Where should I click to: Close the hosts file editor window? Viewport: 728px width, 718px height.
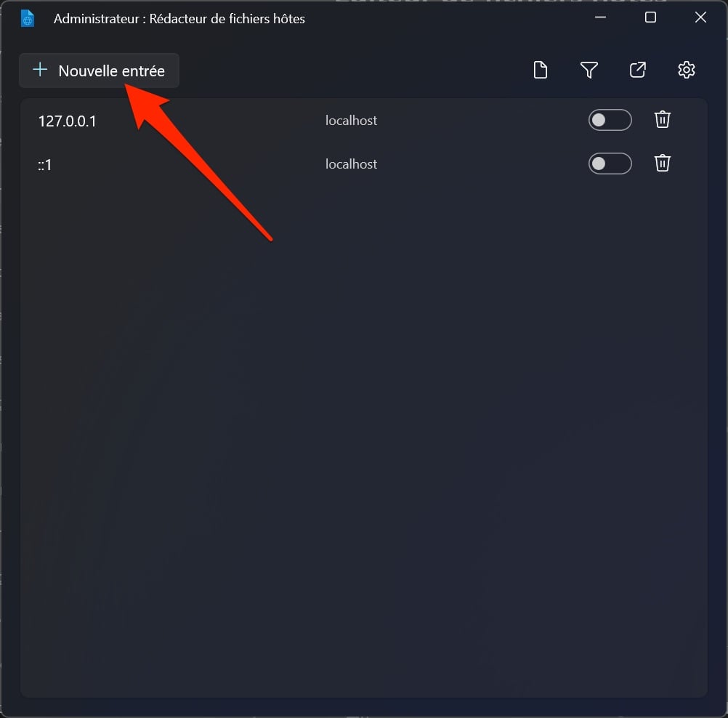click(x=700, y=17)
